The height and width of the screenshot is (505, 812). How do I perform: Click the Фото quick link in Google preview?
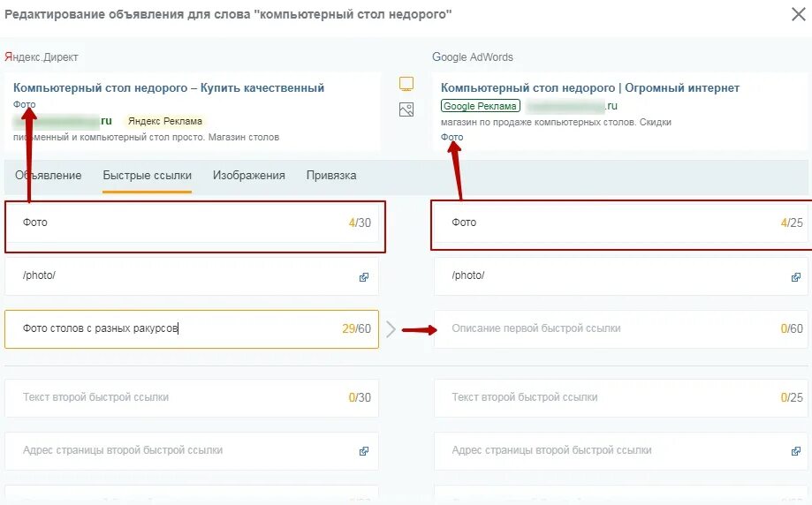tap(452, 137)
